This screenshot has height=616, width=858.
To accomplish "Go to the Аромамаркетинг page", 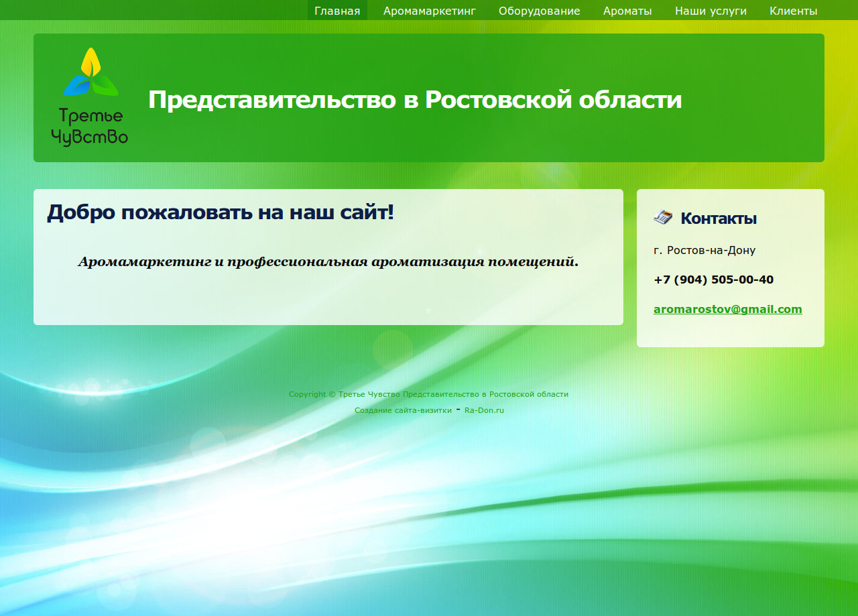I will (x=430, y=11).
